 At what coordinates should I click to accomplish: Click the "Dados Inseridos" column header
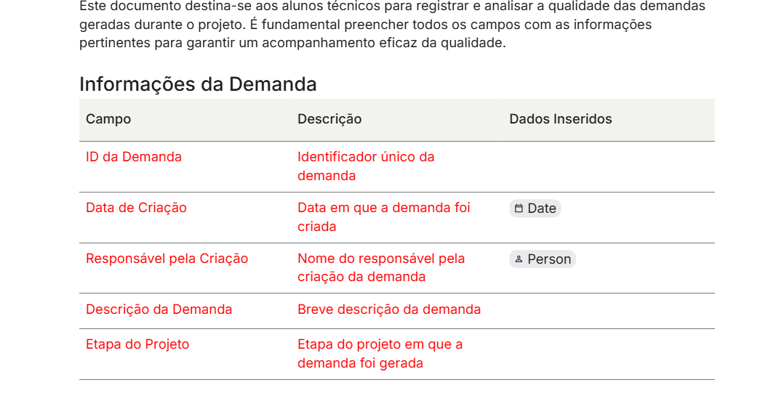tap(560, 119)
